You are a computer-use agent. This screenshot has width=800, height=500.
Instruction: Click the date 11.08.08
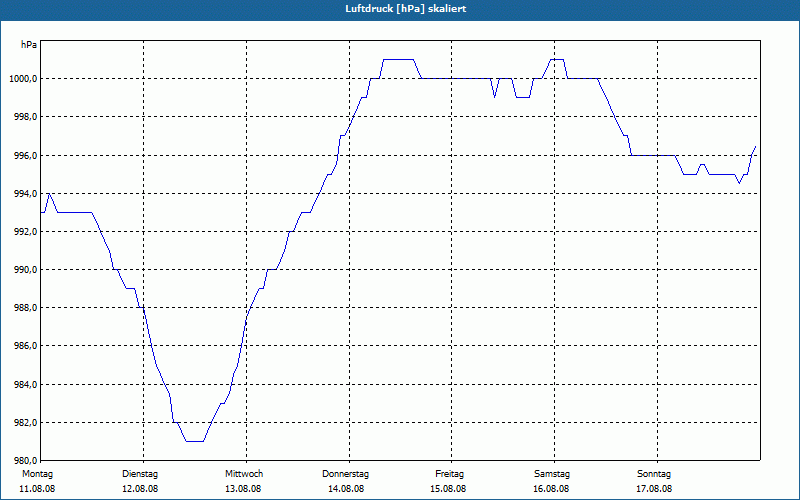click(x=37, y=489)
